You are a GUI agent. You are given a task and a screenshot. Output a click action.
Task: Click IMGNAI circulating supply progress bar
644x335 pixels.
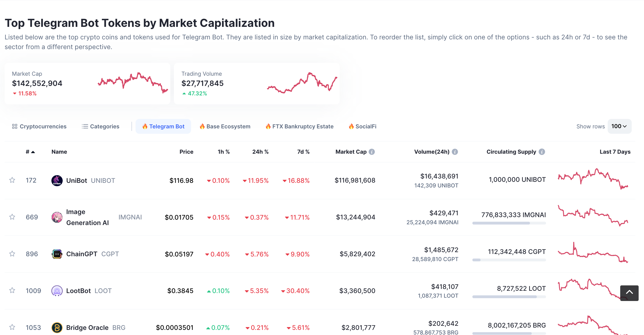509,223
